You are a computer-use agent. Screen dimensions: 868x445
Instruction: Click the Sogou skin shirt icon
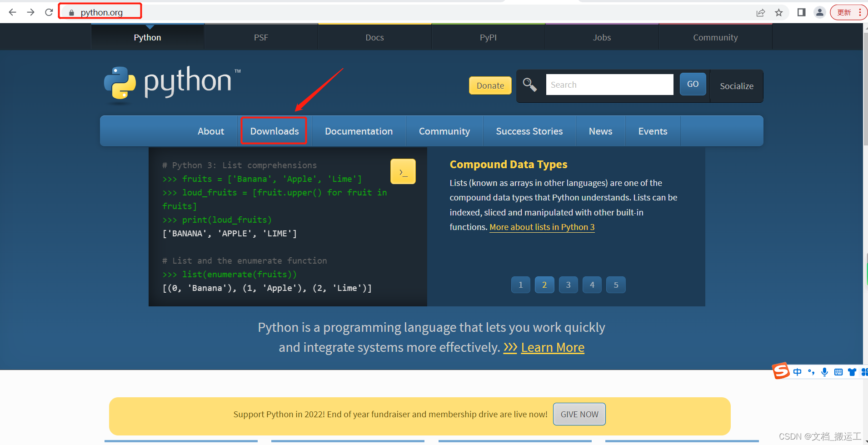coord(852,372)
